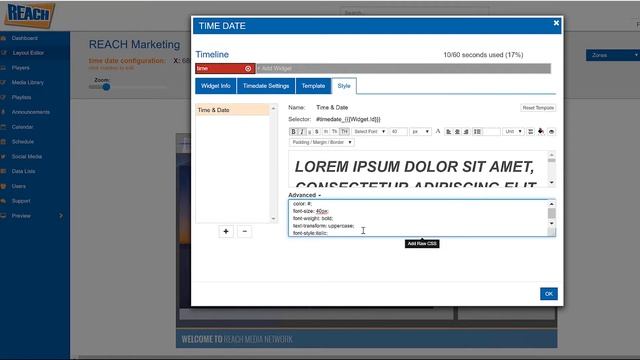640x360 pixels.
Task: Select capitalize 'Tt' text transform button
Action: (335, 131)
